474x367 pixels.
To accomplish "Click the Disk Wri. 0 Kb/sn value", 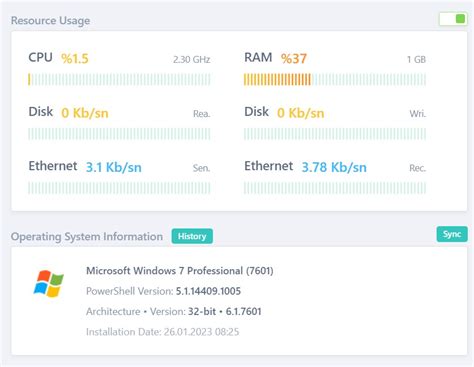I will [300, 113].
